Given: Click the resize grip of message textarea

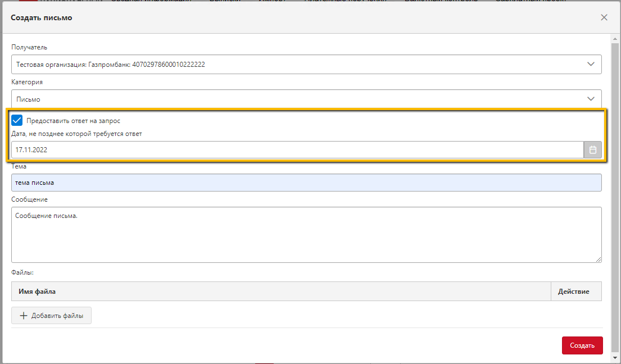Looking at the screenshot, I should [x=598, y=259].
